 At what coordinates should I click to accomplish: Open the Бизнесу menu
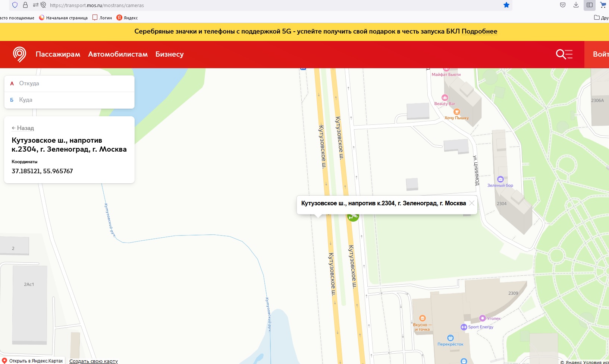coord(169,54)
